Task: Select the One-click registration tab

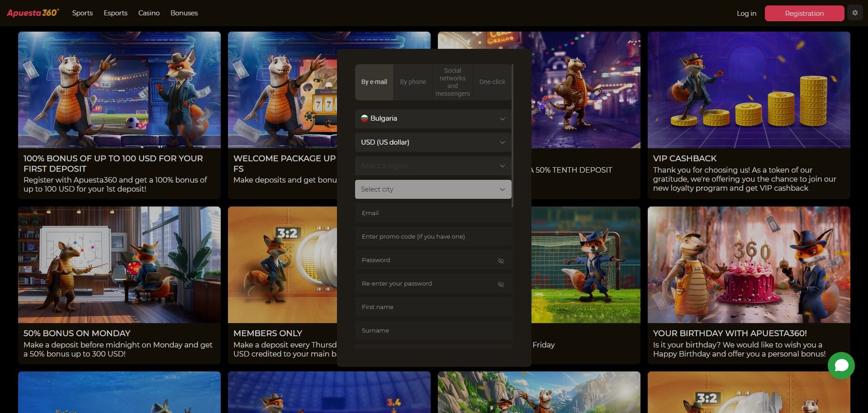Action: point(492,82)
